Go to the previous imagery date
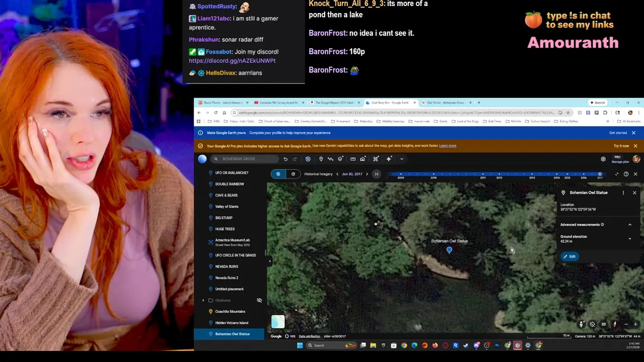 coord(337,174)
